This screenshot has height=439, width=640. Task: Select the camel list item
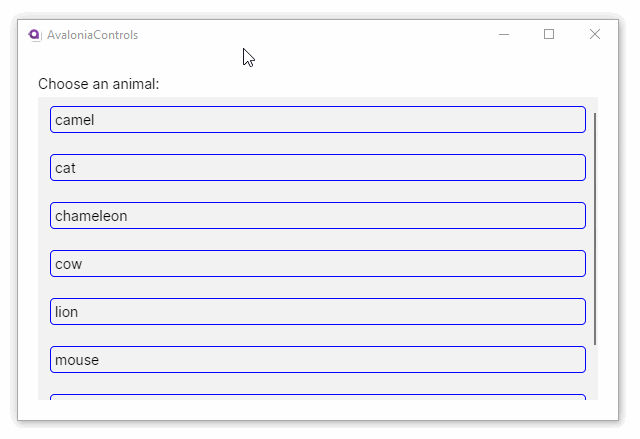coord(317,120)
